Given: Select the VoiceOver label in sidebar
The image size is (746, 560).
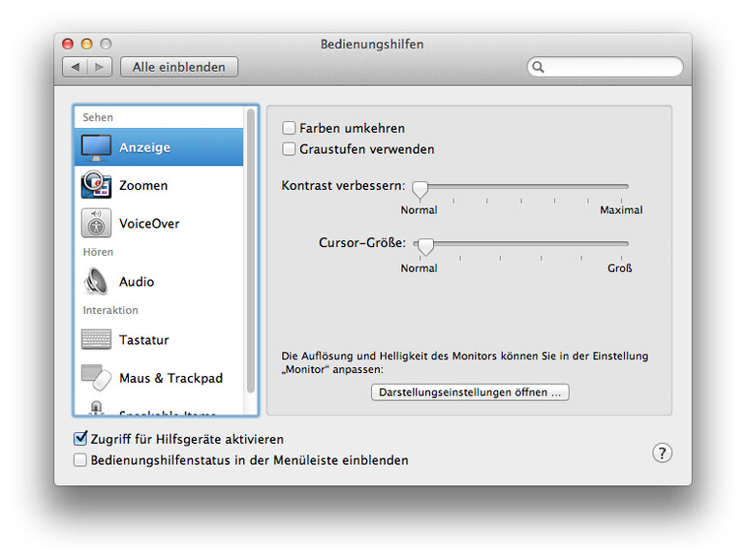Looking at the screenshot, I should 149,223.
